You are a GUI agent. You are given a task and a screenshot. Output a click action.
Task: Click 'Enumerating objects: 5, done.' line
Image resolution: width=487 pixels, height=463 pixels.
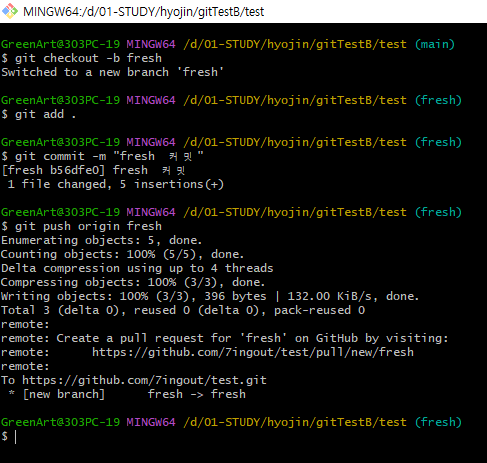pos(101,240)
